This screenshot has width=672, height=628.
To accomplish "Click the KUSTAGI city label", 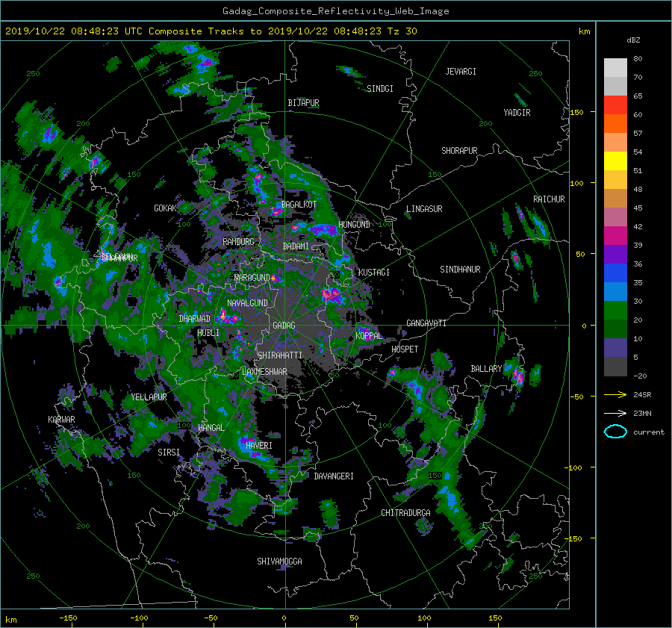I will pos(374,273).
